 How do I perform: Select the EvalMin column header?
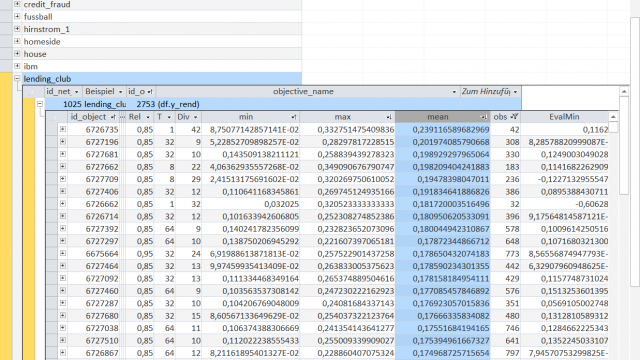click(564, 117)
